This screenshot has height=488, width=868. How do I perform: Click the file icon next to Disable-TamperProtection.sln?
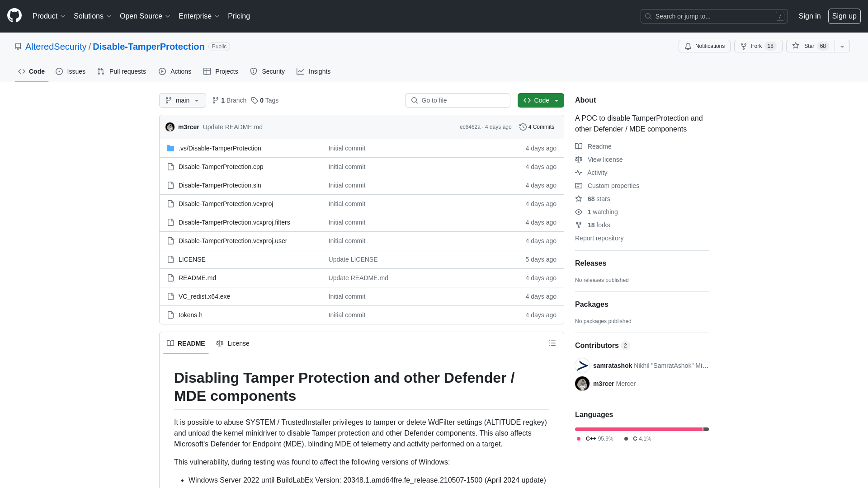click(170, 185)
